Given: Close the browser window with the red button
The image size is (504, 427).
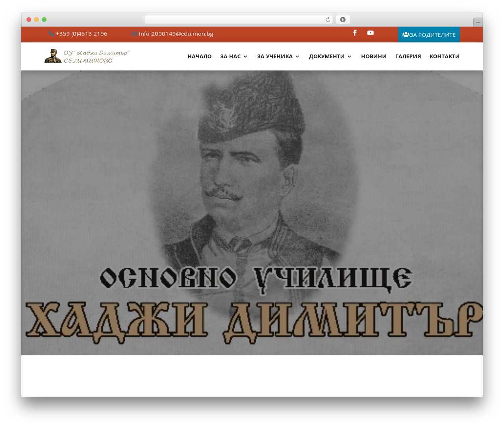Looking at the screenshot, I should point(29,20).
